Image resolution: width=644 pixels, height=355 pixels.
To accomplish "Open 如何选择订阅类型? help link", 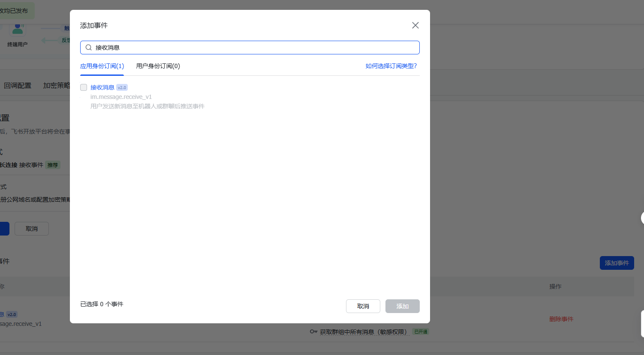I will pyautogui.click(x=391, y=66).
